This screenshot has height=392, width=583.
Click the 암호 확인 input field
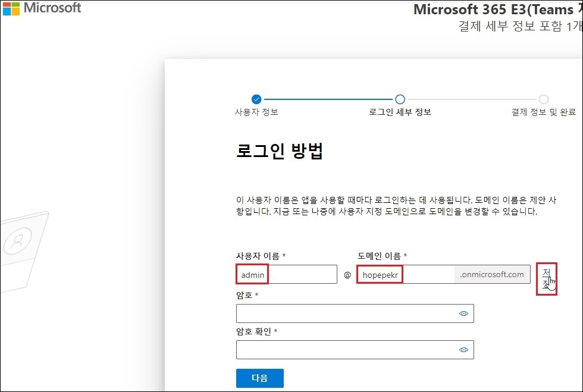(355, 350)
